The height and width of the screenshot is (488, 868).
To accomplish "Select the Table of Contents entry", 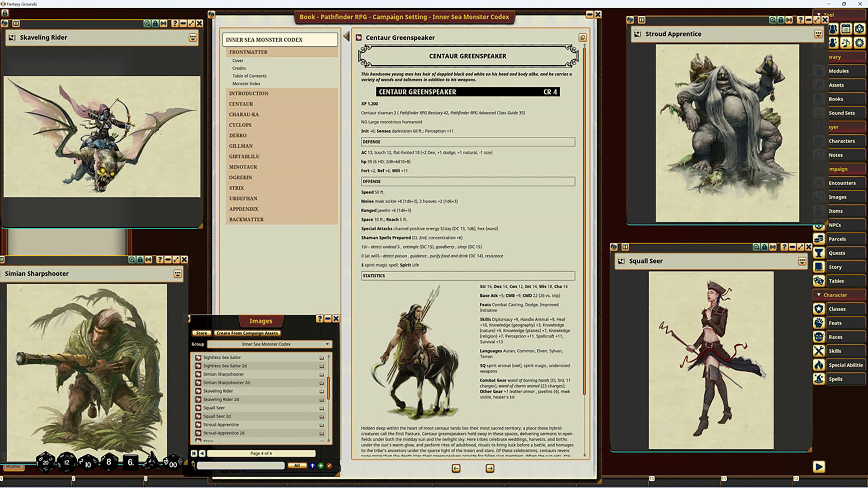I will point(249,76).
